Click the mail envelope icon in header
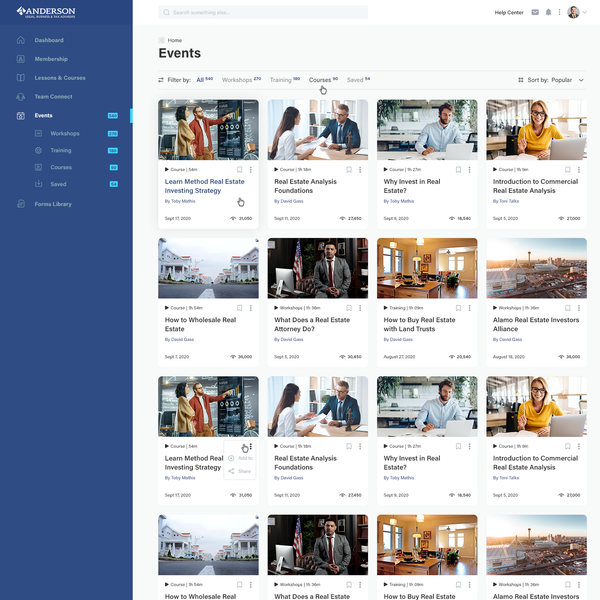Image resolution: width=600 pixels, height=600 pixels. point(535,13)
